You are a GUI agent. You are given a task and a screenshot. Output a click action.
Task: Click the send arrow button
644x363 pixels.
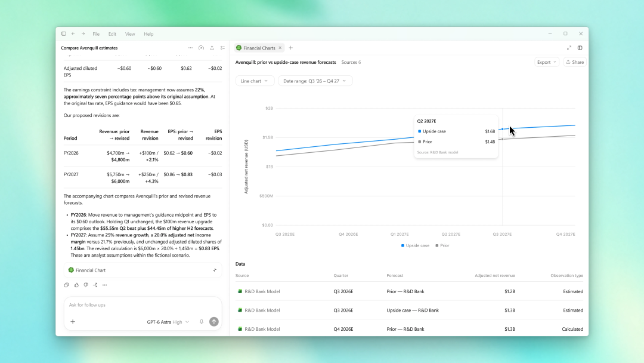(214, 322)
